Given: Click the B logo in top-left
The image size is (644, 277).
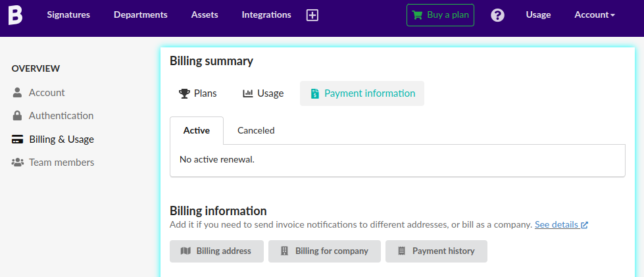Looking at the screenshot, I should point(15,14).
